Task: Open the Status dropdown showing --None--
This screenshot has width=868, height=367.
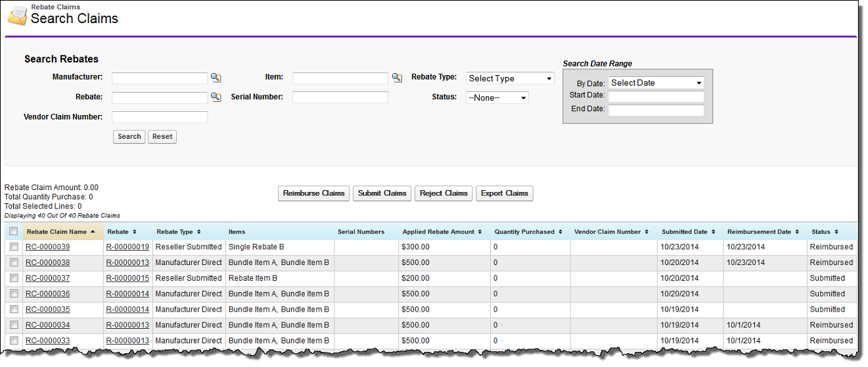Action: tap(497, 97)
